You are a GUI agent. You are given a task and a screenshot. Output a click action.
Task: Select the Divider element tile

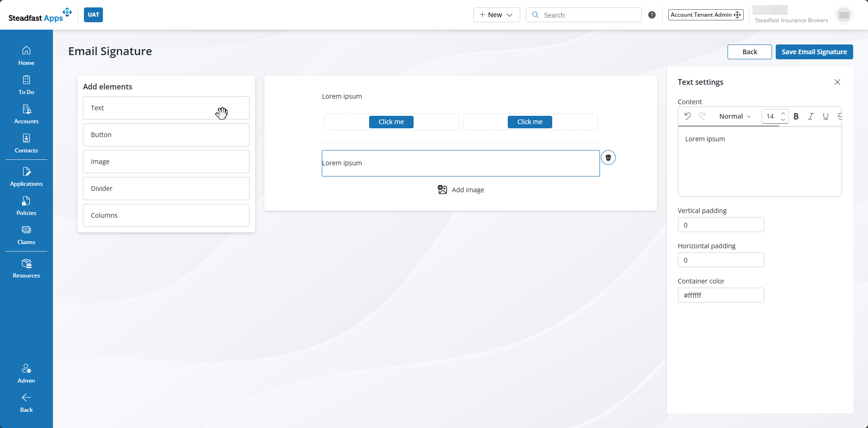point(166,189)
